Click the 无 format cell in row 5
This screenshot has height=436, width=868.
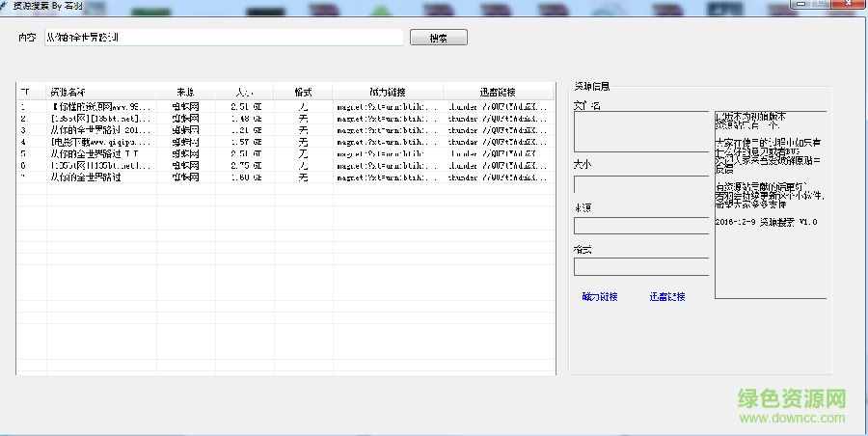[304, 154]
